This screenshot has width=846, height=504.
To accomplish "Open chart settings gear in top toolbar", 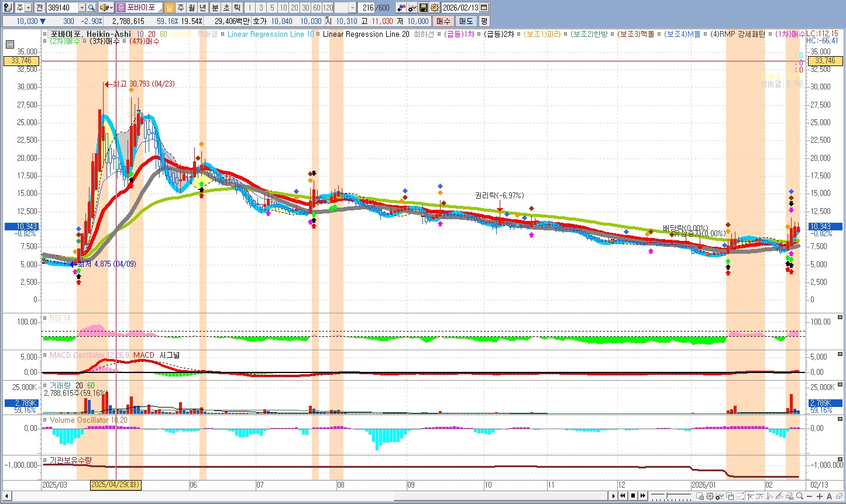I will click(434, 8).
